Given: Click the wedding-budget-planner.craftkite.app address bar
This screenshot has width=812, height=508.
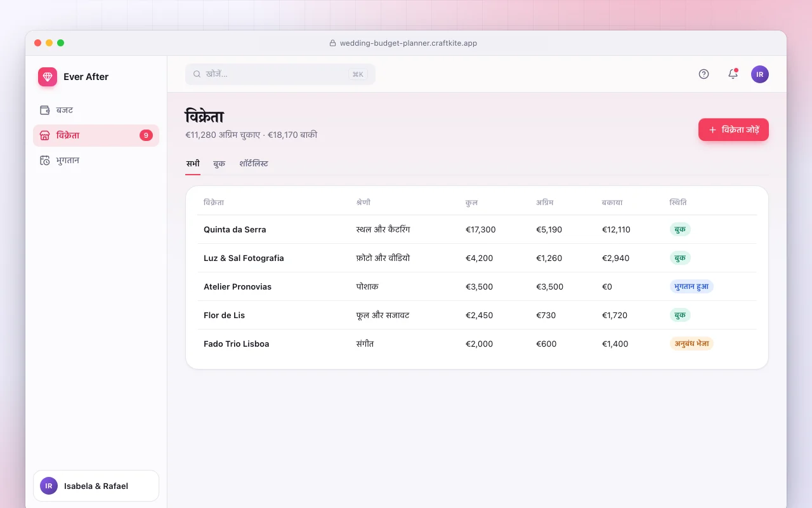Looking at the screenshot, I should click(403, 43).
